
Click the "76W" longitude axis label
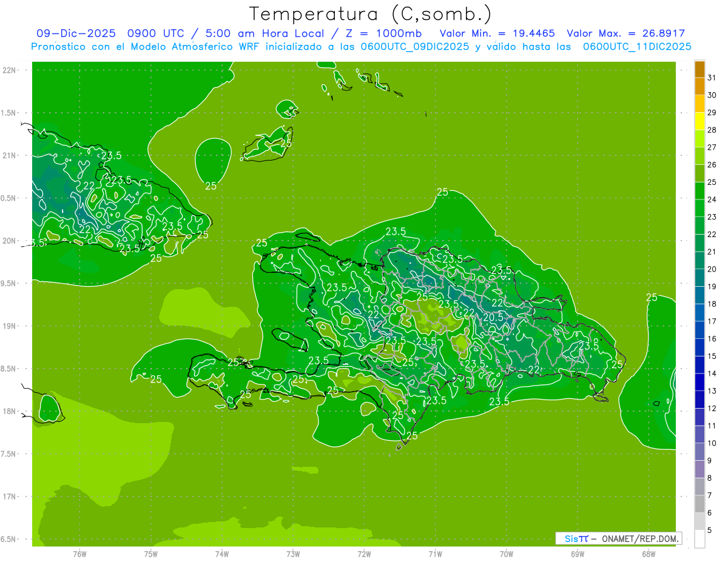[79, 554]
